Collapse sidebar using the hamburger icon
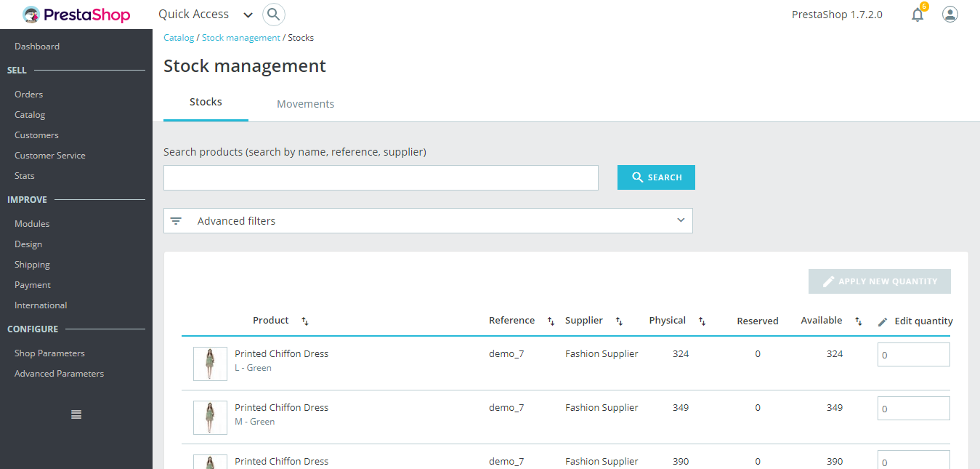This screenshot has width=980, height=469. 76,414
